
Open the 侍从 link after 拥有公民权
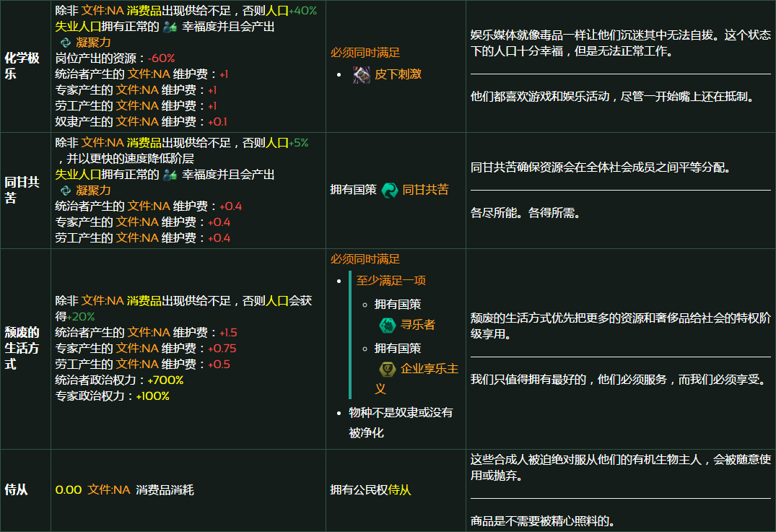[x=399, y=490]
